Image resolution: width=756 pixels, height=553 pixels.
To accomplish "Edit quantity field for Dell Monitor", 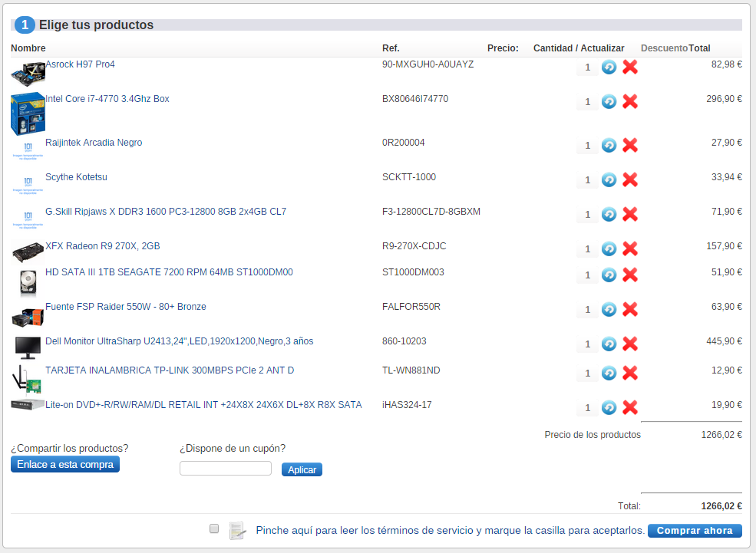I will point(587,344).
